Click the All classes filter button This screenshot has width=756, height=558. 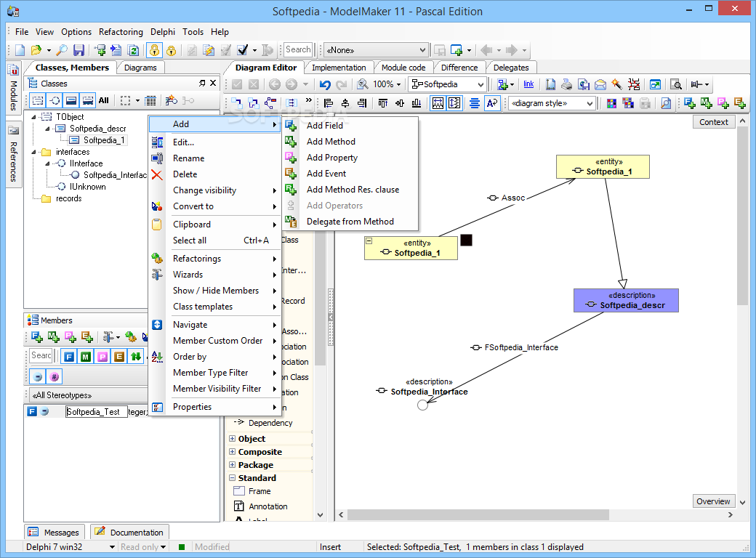point(104,101)
